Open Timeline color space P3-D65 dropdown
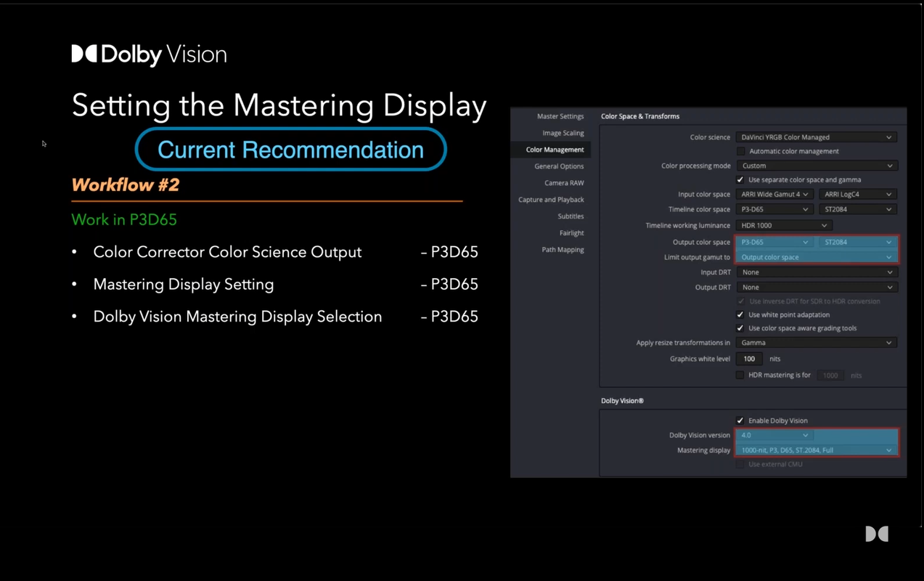This screenshot has height=581, width=924. click(x=774, y=209)
